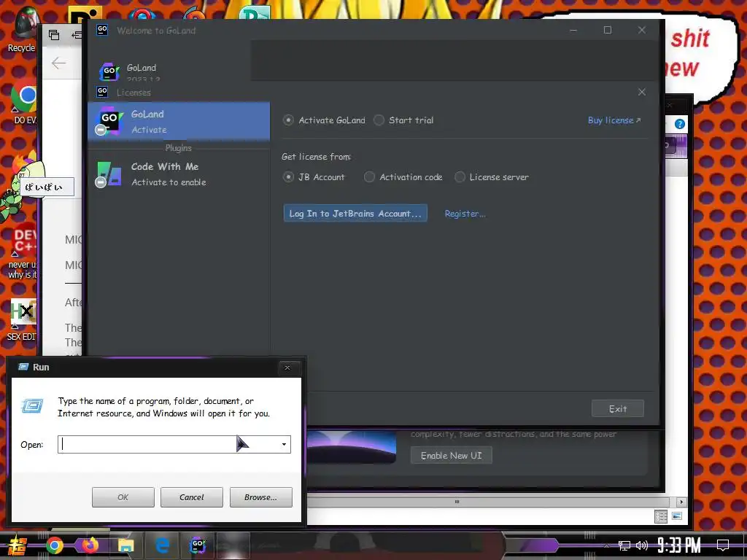Click Run dialog title bar icon
This screenshot has height=560, width=747.
(x=23, y=367)
